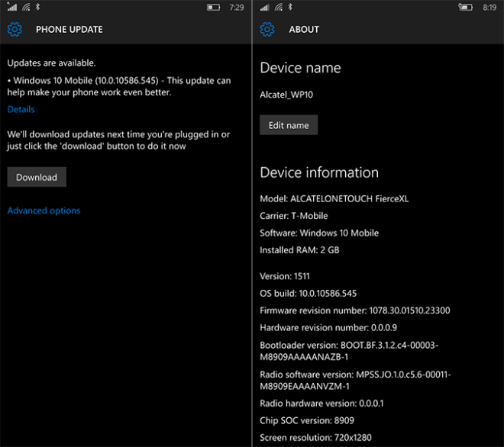Tap the 8:19 clock

point(489,8)
